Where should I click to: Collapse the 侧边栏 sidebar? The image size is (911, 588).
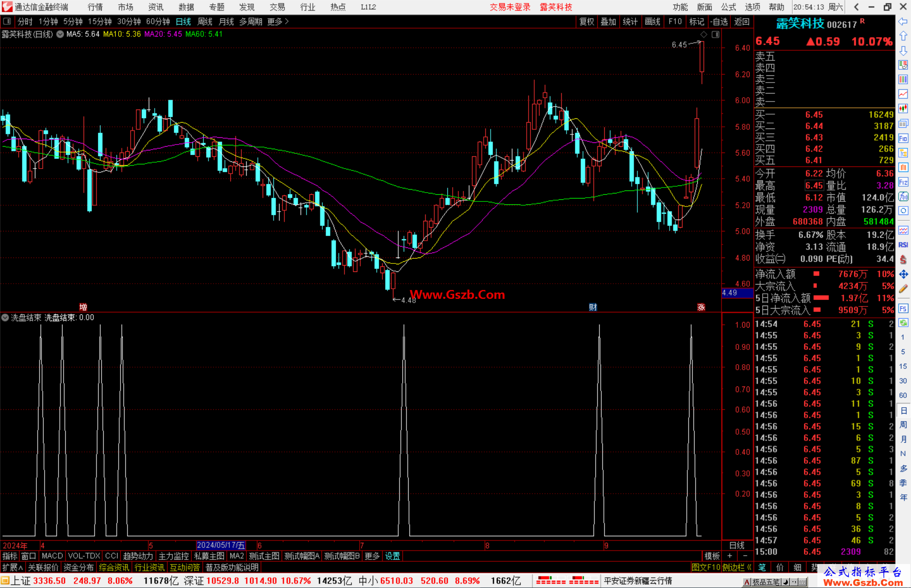coord(737,567)
